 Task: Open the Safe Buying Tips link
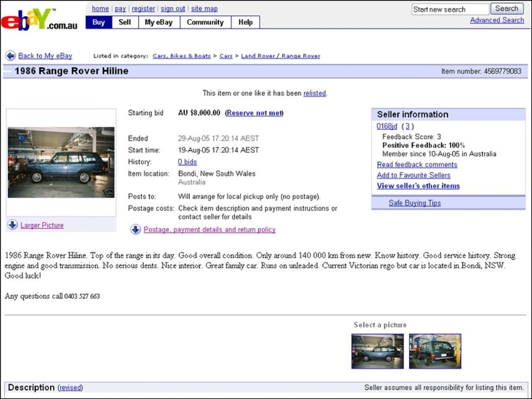[x=414, y=203]
